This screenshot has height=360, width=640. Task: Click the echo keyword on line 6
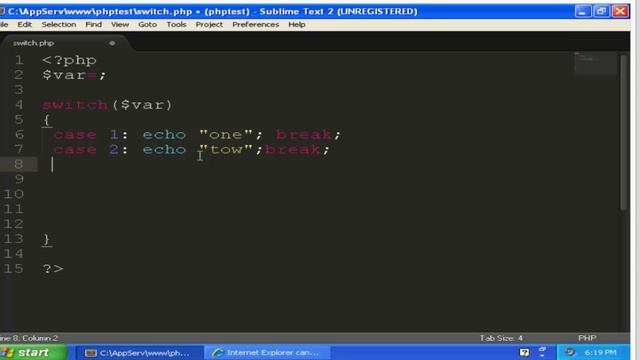tap(164, 135)
